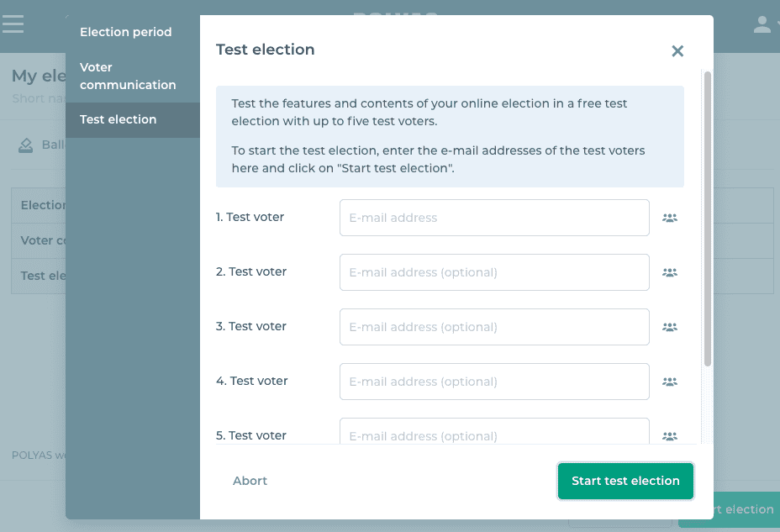Click Abort to cancel test election
This screenshot has height=532, width=780.
click(x=250, y=481)
